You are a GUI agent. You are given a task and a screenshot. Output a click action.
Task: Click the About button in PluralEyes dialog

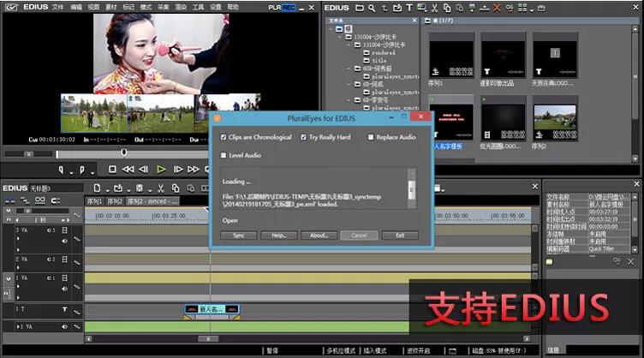point(319,236)
